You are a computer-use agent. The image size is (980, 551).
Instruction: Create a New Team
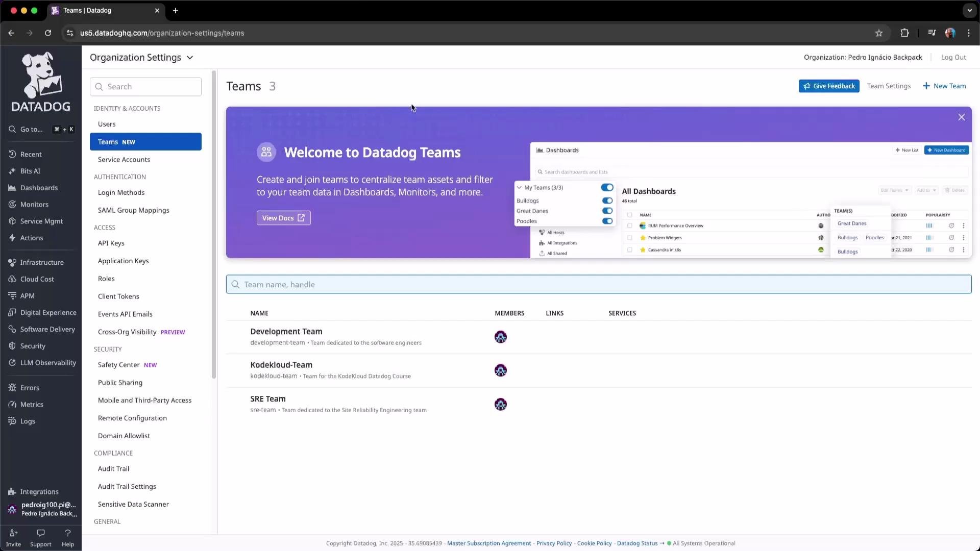click(944, 86)
